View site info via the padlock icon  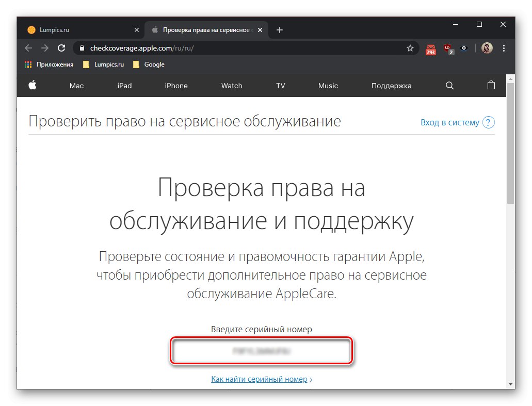coord(82,48)
